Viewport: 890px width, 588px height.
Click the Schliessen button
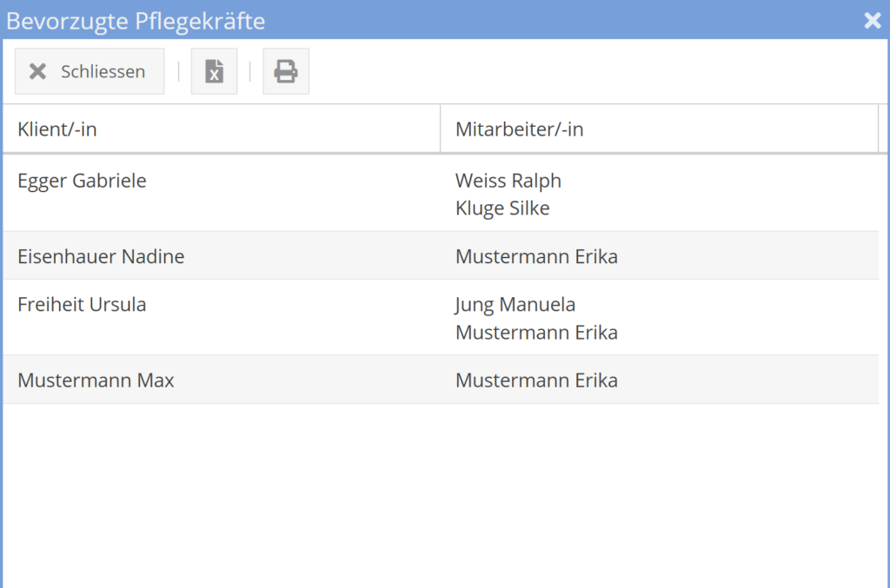[x=90, y=71]
